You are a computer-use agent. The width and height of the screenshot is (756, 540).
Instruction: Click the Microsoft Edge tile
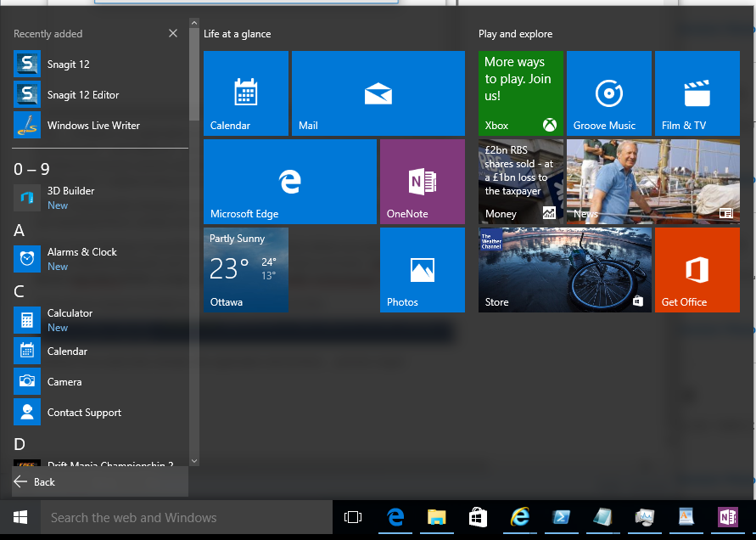click(289, 182)
